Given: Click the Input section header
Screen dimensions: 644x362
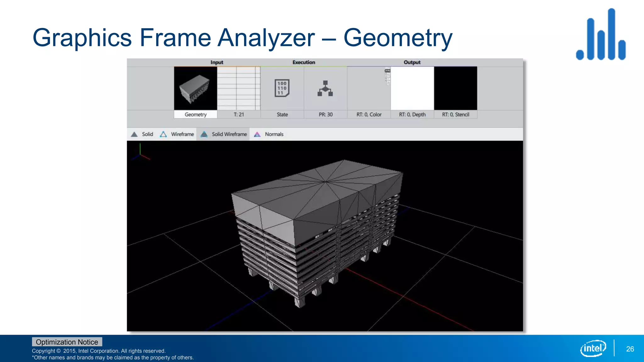Looking at the screenshot, I should coord(217,62).
